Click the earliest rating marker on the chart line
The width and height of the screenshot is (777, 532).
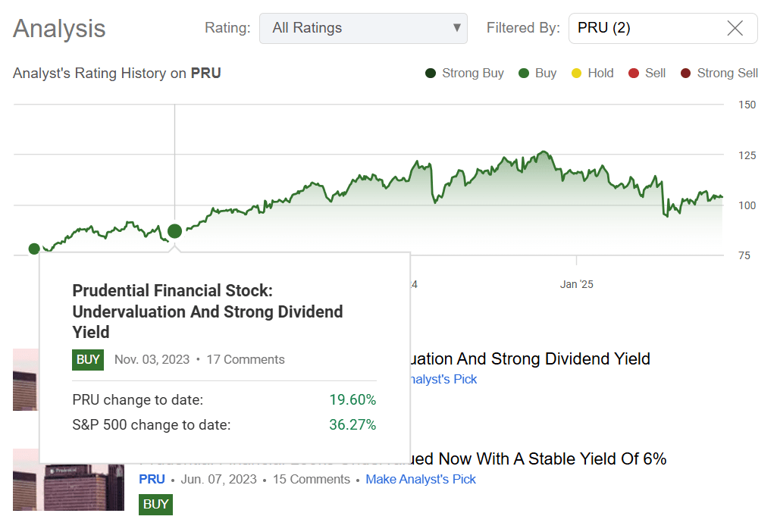coord(33,249)
